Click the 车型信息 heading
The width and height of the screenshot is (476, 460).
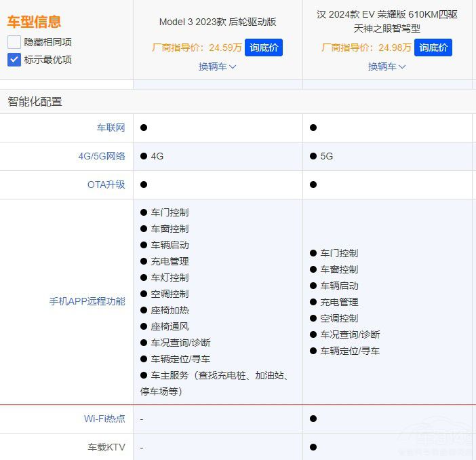(34, 22)
